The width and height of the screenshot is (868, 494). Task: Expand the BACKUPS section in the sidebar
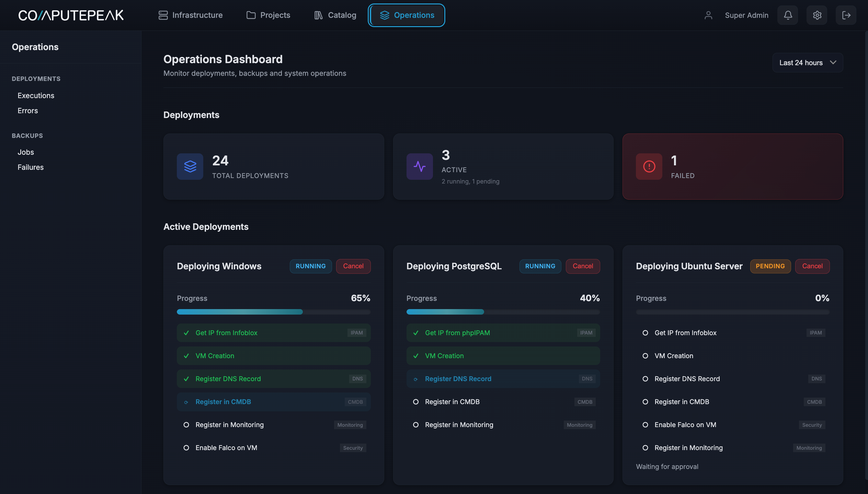pyautogui.click(x=27, y=136)
